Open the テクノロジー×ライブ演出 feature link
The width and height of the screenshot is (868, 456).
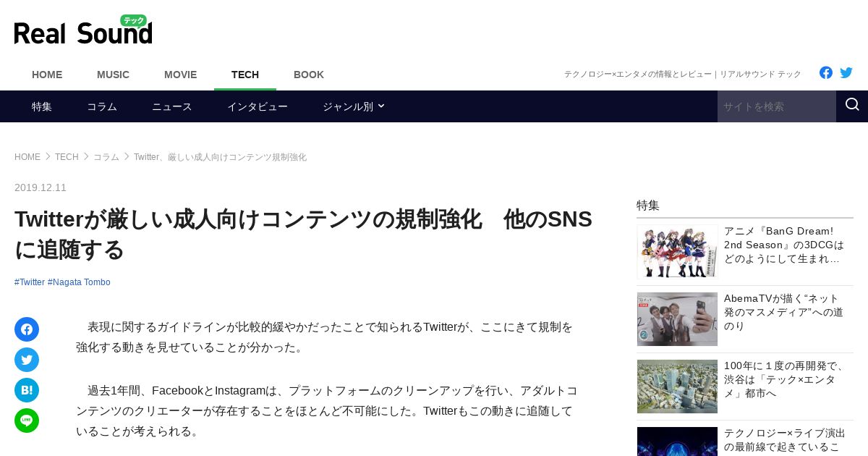(x=785, y=440)
